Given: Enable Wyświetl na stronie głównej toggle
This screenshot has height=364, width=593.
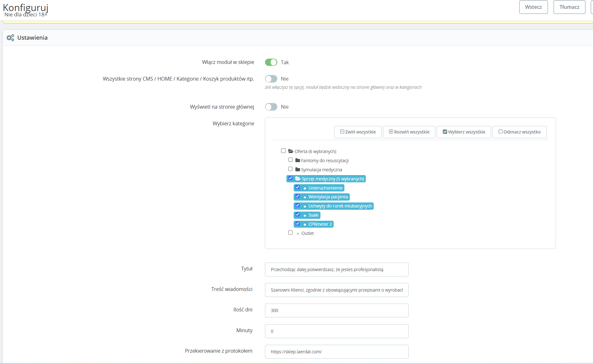Looking at the screenshot, I should (271, 107).
